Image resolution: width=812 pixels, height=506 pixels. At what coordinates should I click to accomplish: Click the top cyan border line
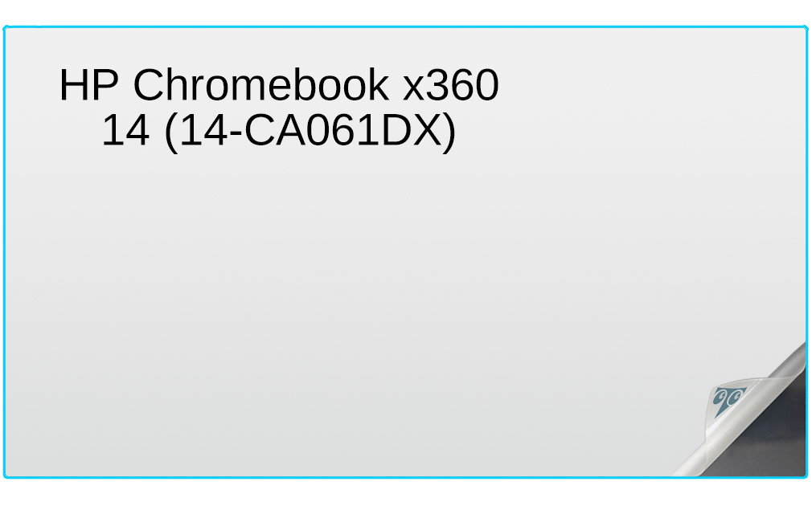tap(405, 27)
